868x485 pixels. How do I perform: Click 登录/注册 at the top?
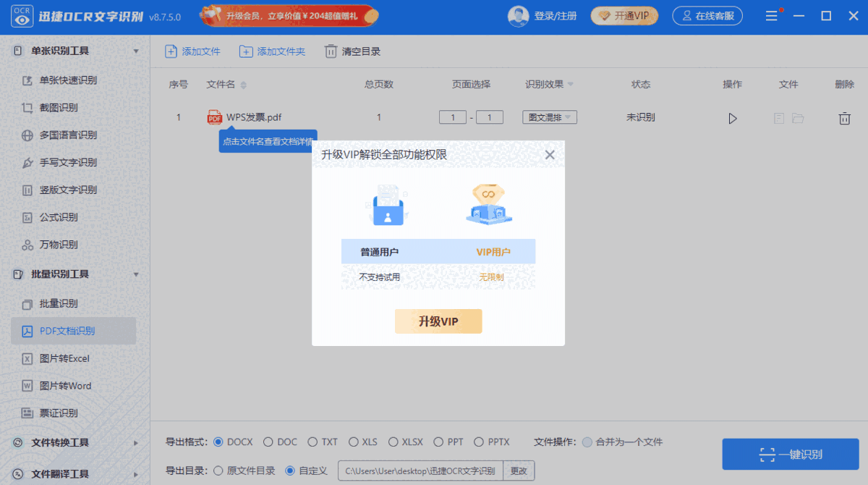(x=556, y=16)
